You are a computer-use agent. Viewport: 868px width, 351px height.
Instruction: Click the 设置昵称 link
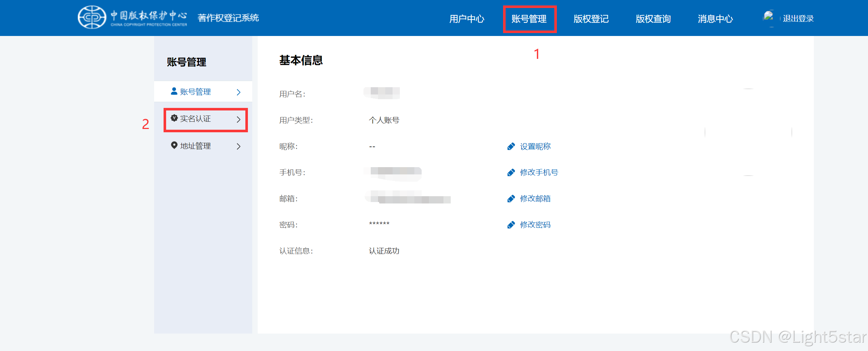click(x=535, y=146)
